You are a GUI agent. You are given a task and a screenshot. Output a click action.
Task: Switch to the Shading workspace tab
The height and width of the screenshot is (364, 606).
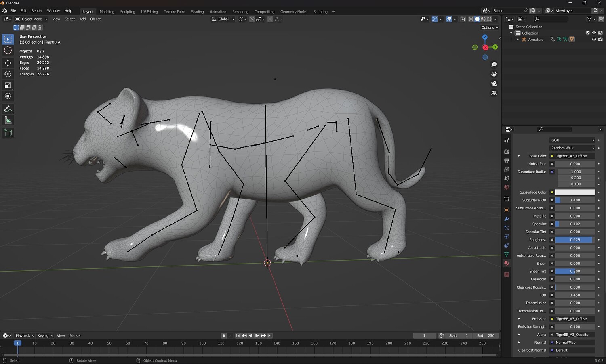(197, 12)
